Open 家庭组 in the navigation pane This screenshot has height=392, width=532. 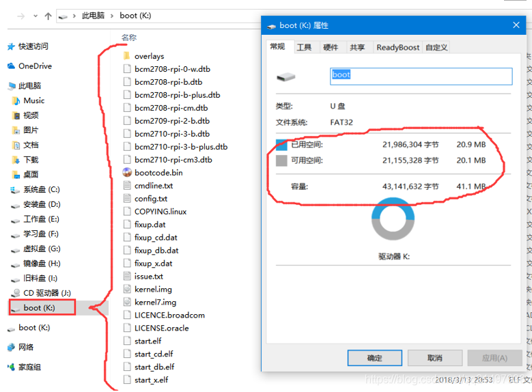point(25,367)
